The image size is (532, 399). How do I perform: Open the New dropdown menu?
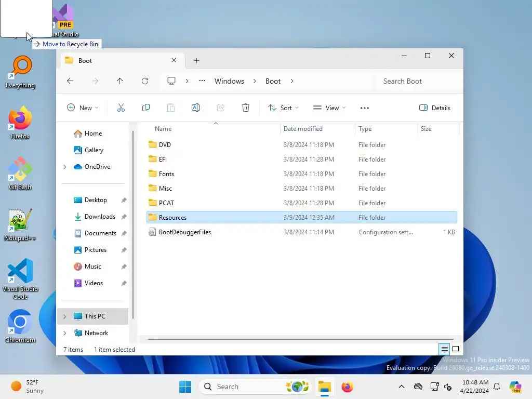[x=83, y=108]
